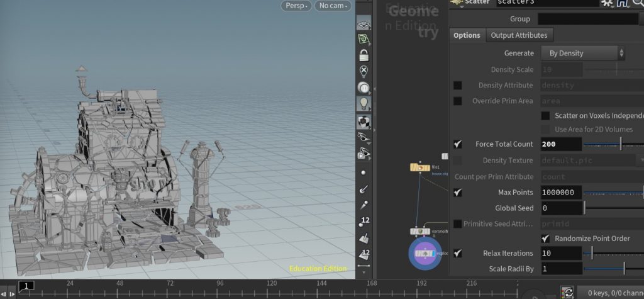Image resolution: width=644 pixels, height=299 pixels.
Task: Click the step forward frame arrow
Action: click(13, 294)
